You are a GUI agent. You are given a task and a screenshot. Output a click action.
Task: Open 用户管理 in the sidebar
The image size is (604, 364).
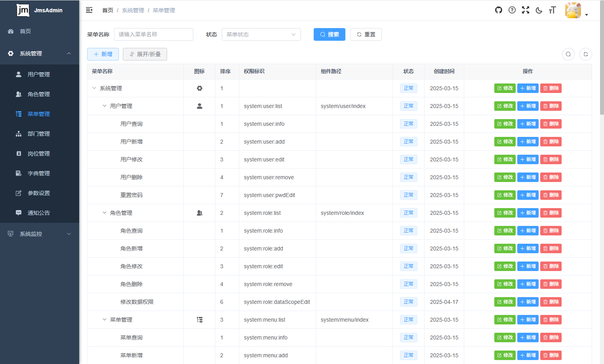click(x=40, y=74)
